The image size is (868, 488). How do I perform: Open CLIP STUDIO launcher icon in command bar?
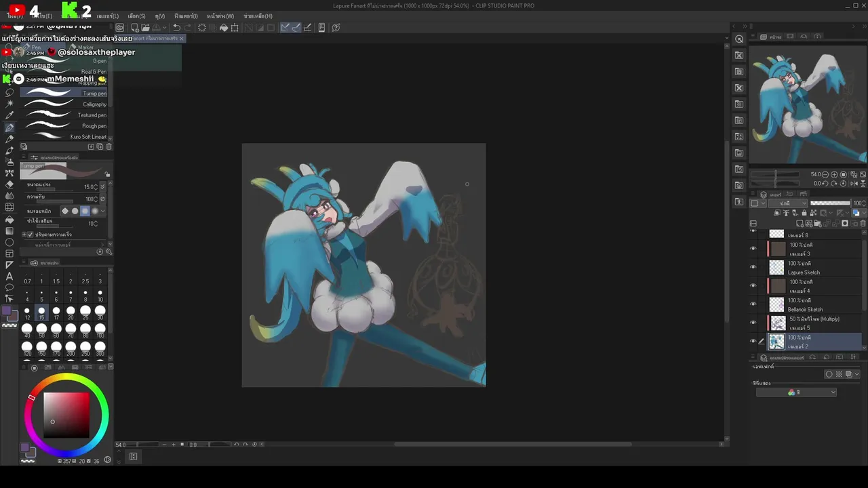[120, 28]
